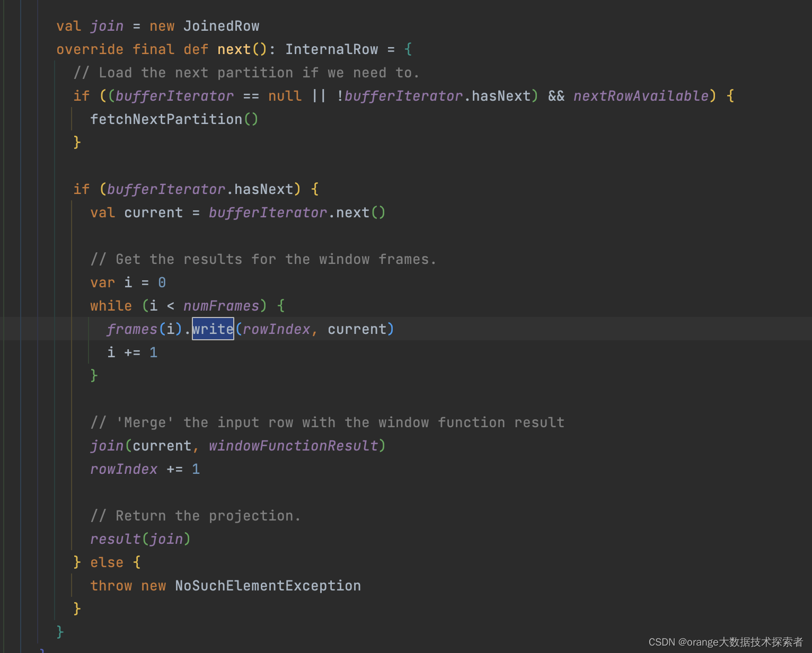Click 'result(join)' call
812x653 pixels.
click(140, 539)
